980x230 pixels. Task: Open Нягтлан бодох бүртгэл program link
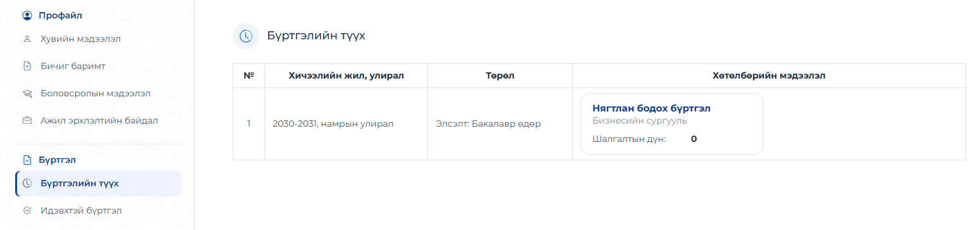coord(651,108)
